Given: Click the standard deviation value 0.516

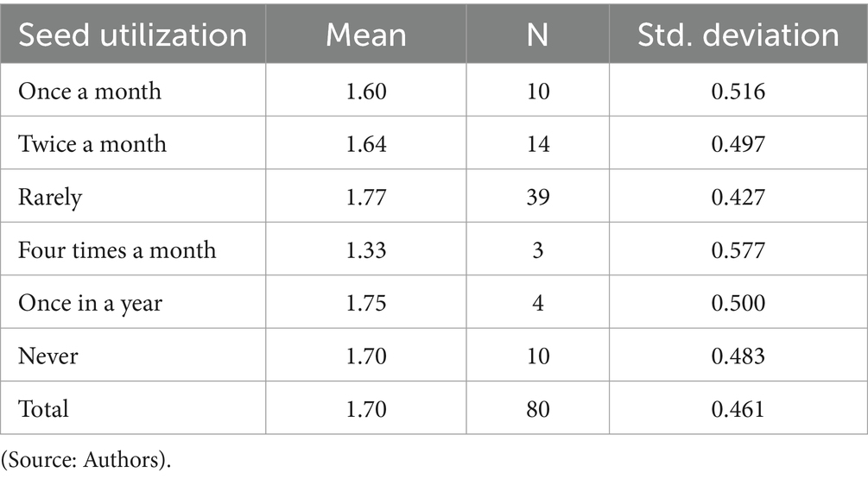Looking at the screenshot, I should point(738,91).
